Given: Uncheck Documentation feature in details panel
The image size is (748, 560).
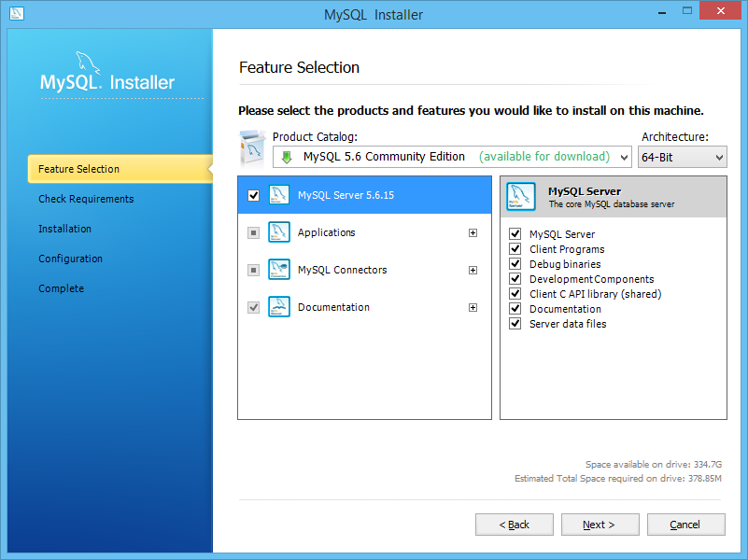Looking at the screenshot, I should coord(515,308).
